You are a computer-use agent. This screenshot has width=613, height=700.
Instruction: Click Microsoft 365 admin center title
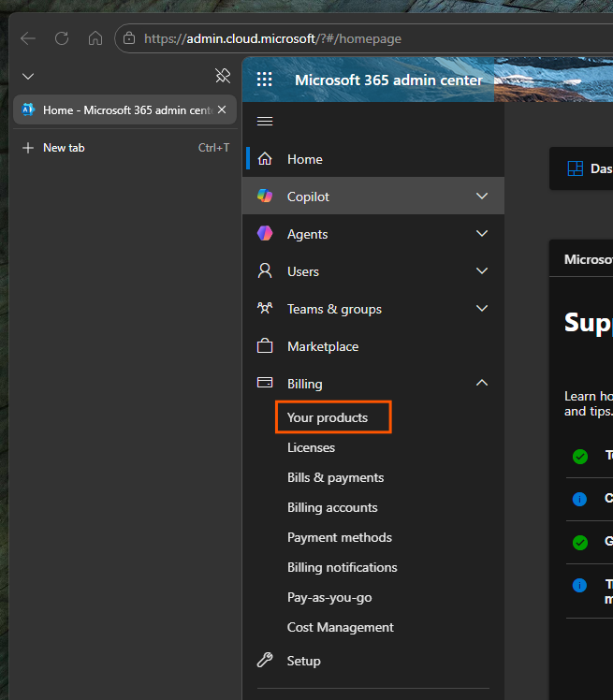pyautogui.click(x=388, y=80)
